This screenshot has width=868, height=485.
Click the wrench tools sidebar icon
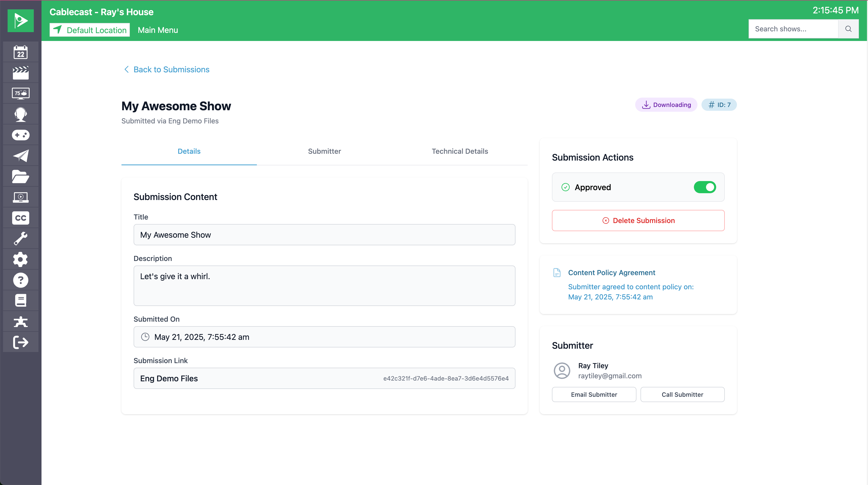[x=20, y=238]
